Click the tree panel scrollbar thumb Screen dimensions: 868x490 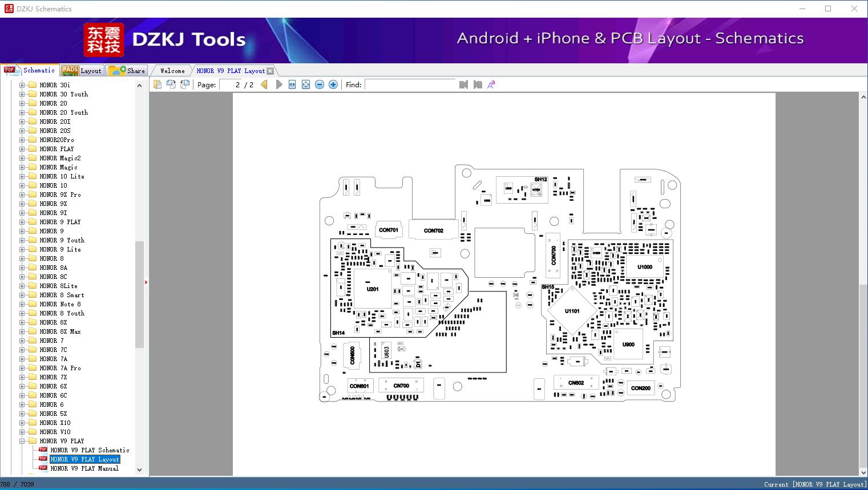click(x=139, y=294)
